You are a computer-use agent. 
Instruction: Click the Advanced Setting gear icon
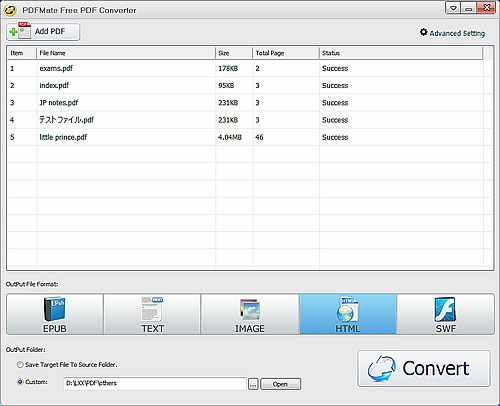[x=423, y=32]
